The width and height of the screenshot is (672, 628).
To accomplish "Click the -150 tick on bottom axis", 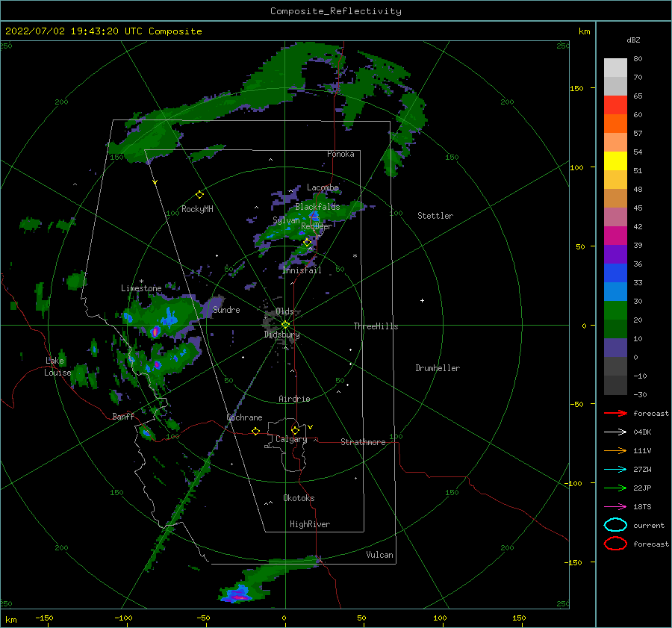I will (44, 618).
